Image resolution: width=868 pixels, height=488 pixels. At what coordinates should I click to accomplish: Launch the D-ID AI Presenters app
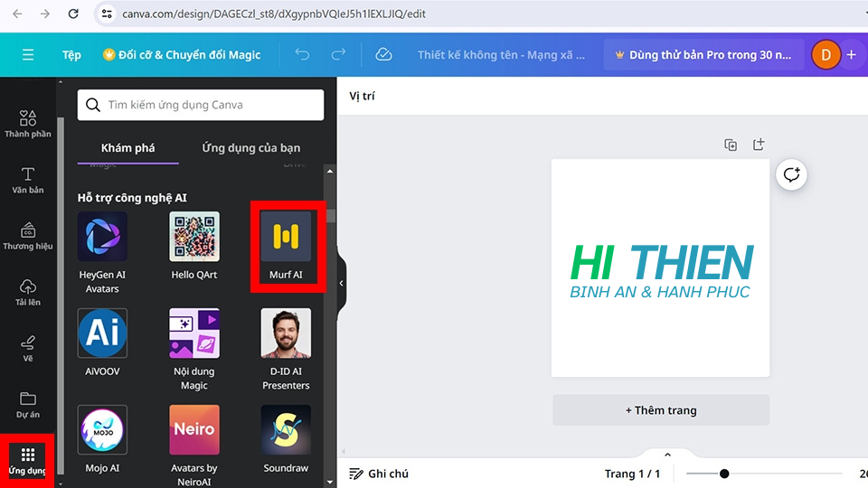(x=286, y=333)
